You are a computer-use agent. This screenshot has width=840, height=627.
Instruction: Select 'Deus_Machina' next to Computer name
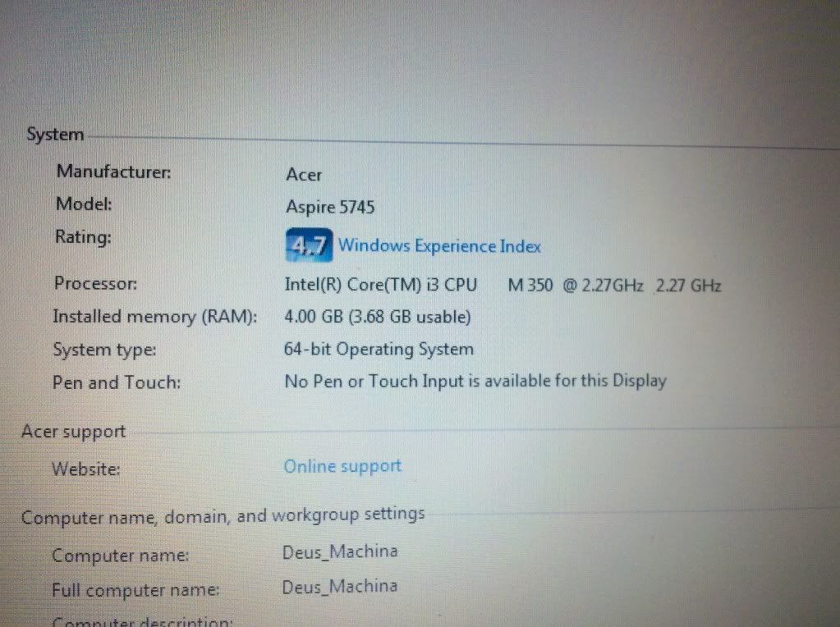(x=340, y=551)
